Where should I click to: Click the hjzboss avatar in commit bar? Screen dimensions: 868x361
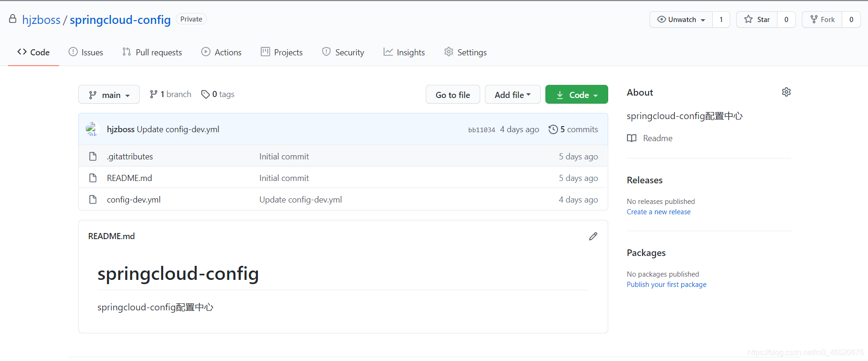[x=92, y=129]
